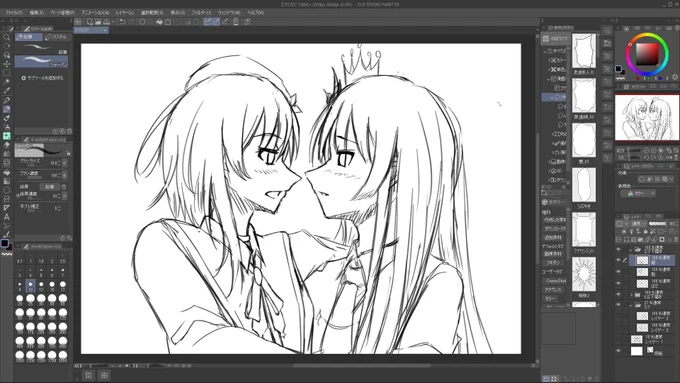Select the シャーペン mechanical pencil sub tool

pos(41,61)
